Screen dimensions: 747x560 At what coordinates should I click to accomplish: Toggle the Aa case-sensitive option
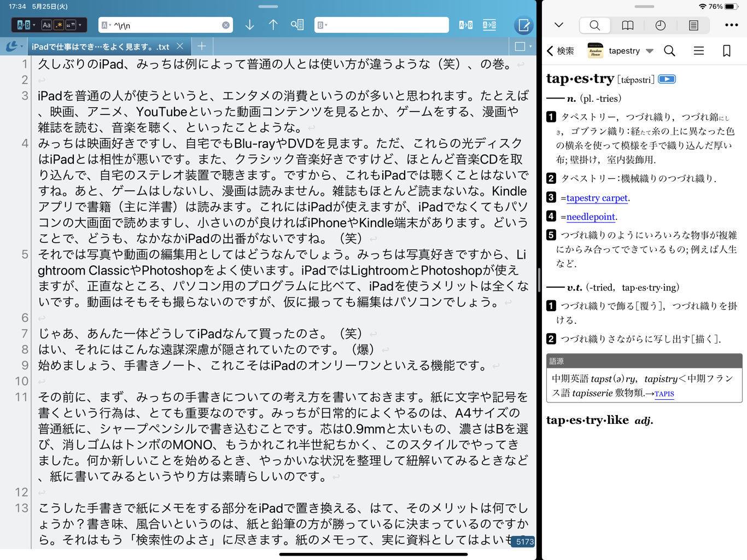click(46, 25)
